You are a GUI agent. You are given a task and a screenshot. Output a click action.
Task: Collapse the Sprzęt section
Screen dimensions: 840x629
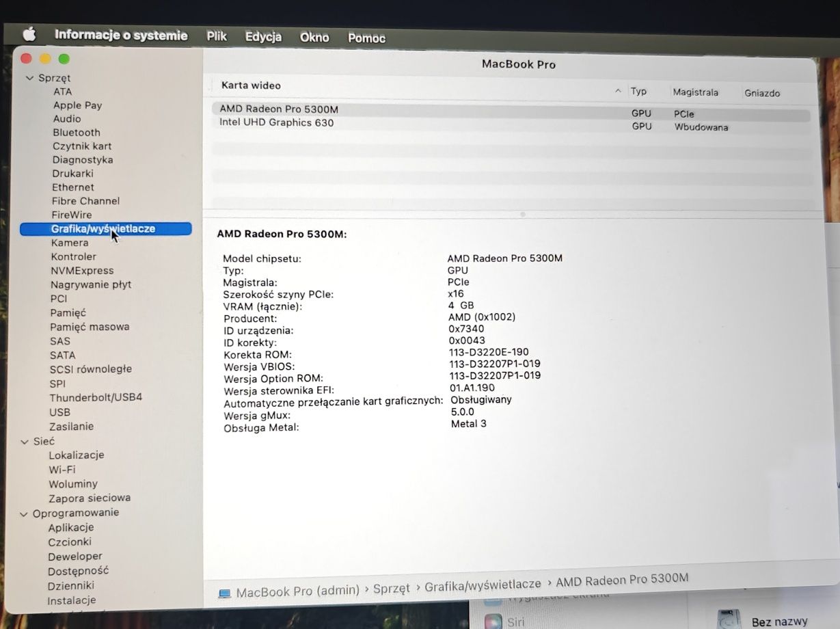[29, 78]
